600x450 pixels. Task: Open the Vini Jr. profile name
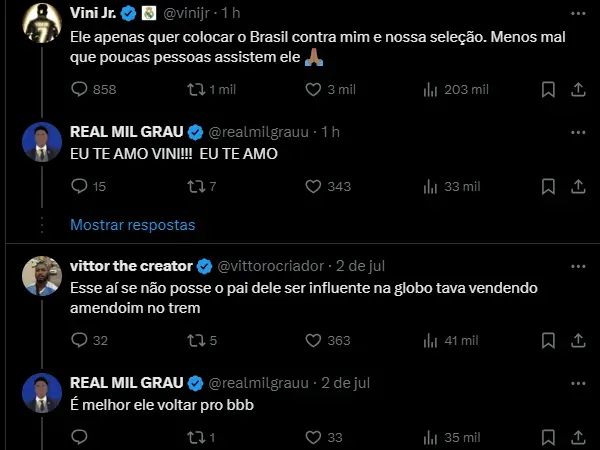pos(92,13)
